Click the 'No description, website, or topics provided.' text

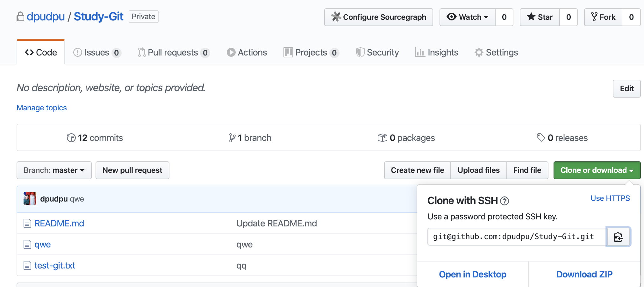pyautogui.click(x=111, y=88)
